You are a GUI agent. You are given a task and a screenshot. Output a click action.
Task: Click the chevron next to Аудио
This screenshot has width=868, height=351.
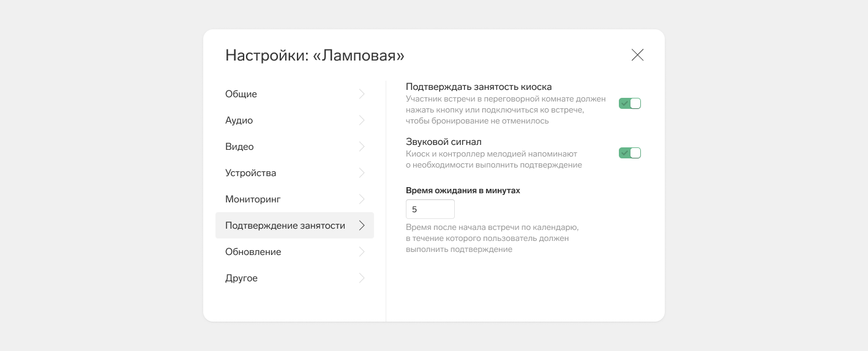[362, 120]
